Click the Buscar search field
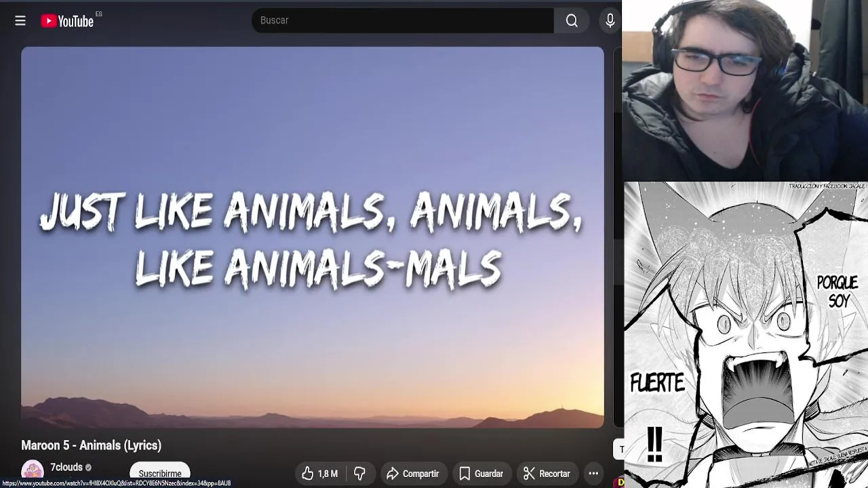Viewport: 868px width, 488px height. coord(403,20)
